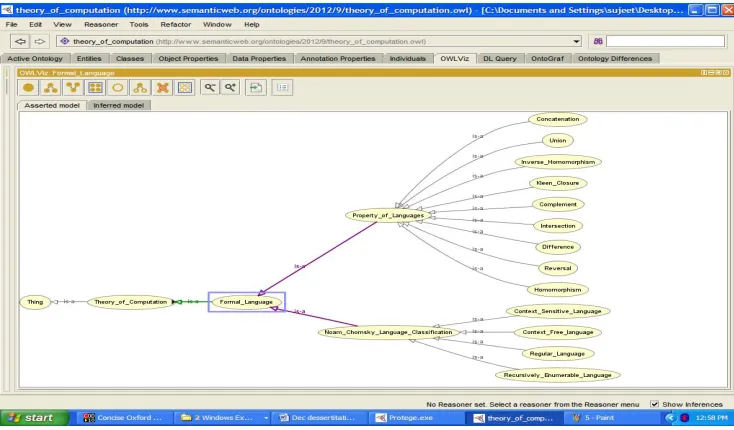
Task: Click the Hide all classes icon
Action: point(185,87)
